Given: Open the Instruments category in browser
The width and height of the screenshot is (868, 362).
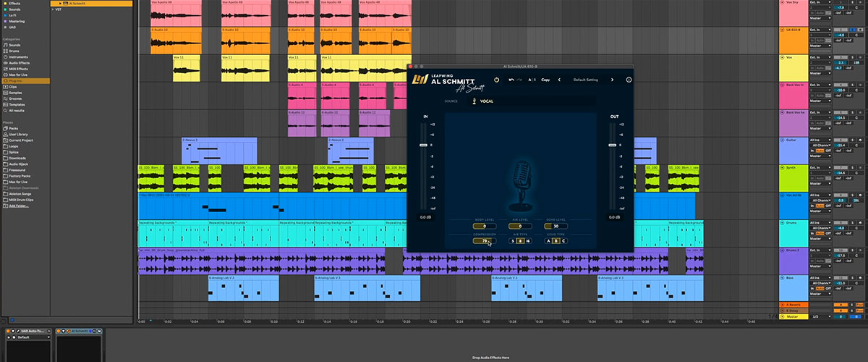Looking at the screenshot, I should tap(17, 56).
